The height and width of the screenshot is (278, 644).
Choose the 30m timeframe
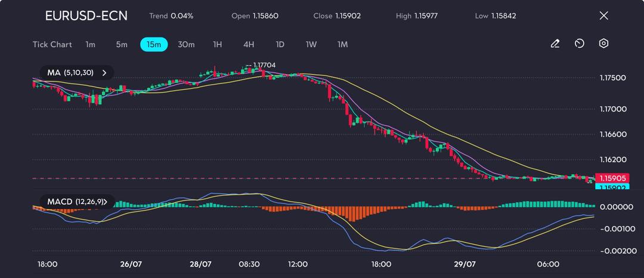(x=186, y=44)
